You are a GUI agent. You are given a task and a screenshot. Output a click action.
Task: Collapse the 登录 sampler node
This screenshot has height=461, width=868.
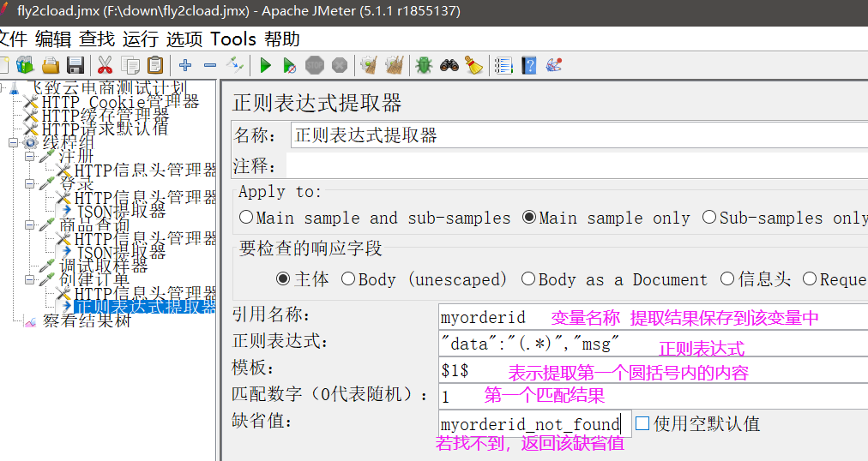click(30, 183)
